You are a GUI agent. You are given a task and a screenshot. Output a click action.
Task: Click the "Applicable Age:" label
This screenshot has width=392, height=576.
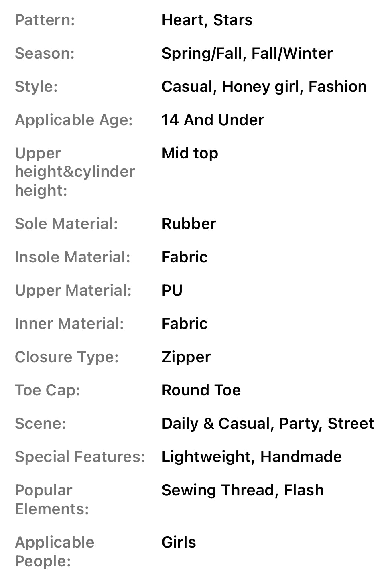tap(74, 120)
